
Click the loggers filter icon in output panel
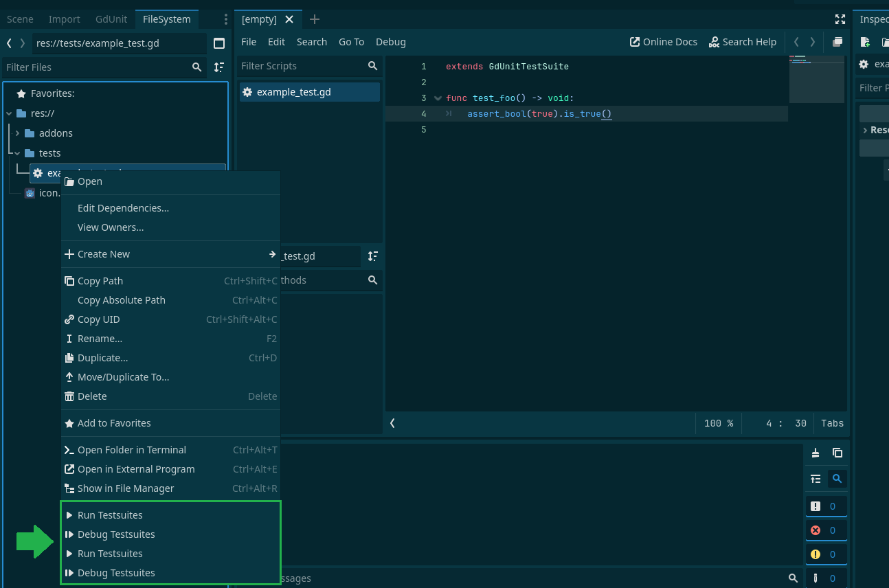815,479
